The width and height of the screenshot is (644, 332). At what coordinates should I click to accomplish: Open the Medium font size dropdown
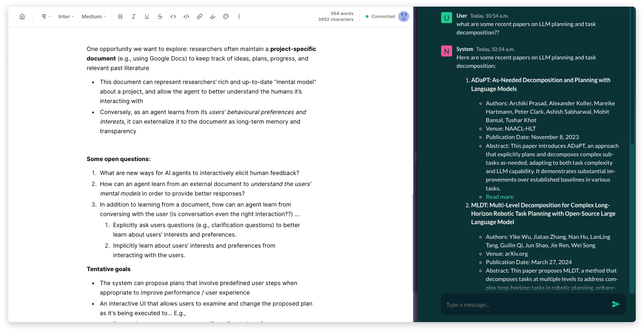[x=94, y=16]
